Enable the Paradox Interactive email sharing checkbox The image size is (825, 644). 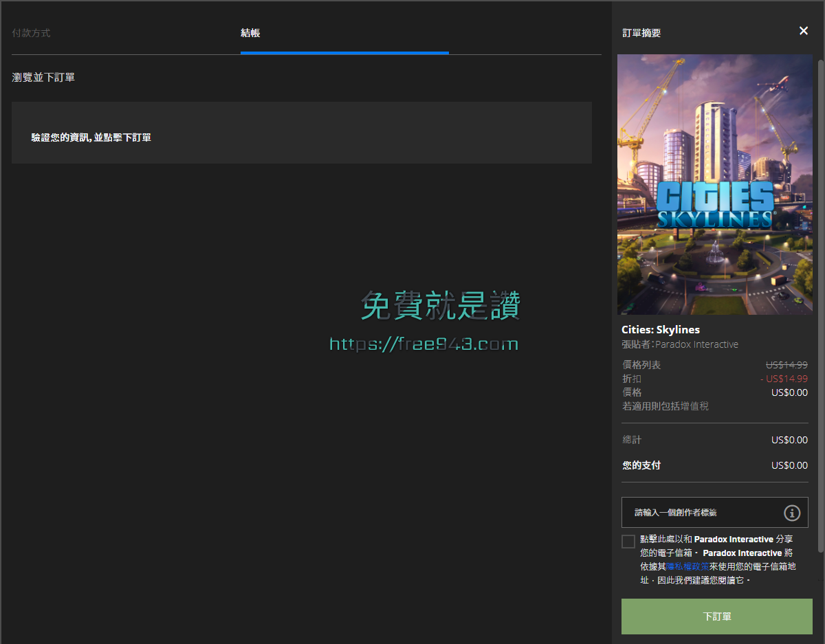pyautogui.click(x=628, y=541)
